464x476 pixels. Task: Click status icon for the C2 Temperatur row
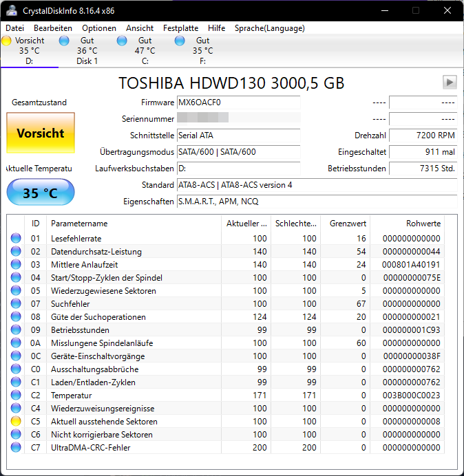pyautogui.click(x=16, y=395)
